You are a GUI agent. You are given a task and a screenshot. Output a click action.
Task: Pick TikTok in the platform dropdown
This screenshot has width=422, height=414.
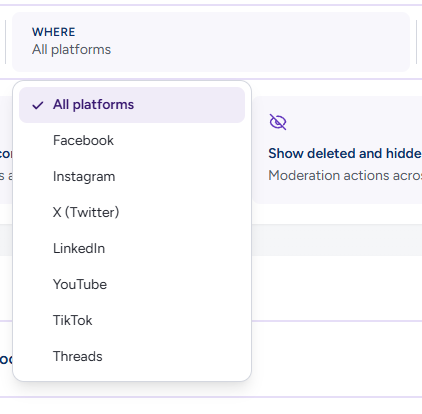(132, 321)
